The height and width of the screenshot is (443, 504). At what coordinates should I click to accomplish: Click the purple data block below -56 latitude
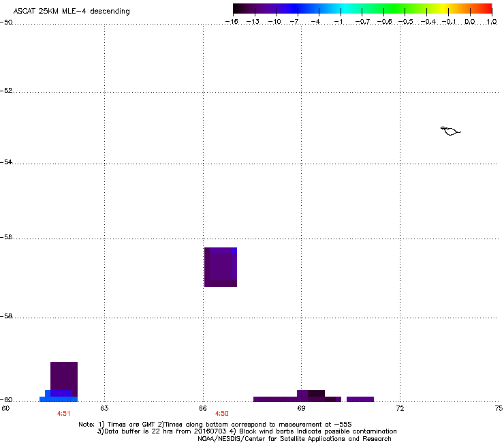point(221,267)
